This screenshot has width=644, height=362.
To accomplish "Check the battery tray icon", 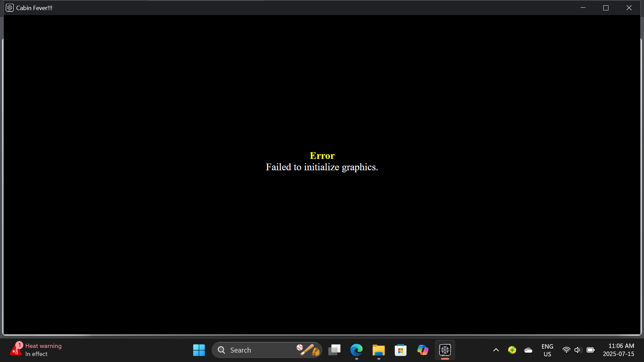I will pos(591,350).
